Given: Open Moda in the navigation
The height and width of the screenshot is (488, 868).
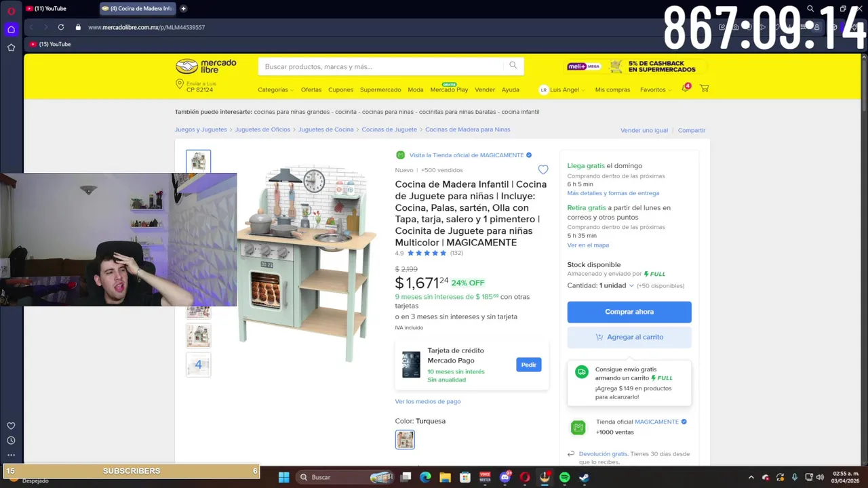Looking at the screenshot, I should tap(416, 89).
